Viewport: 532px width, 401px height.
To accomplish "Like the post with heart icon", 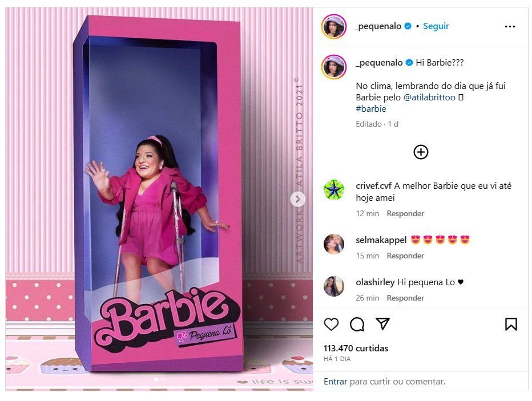I will point(331,325).
